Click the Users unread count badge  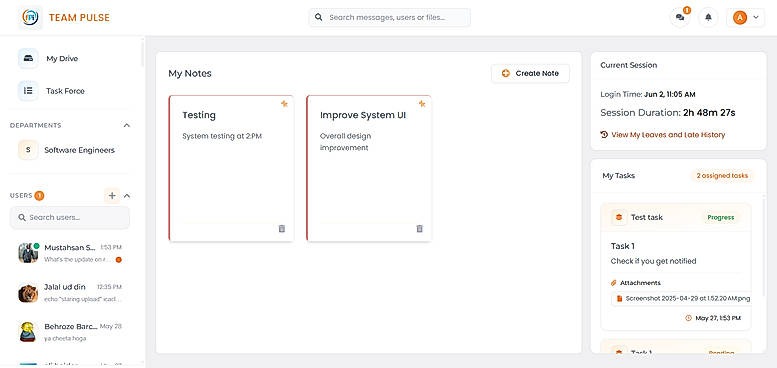(x=40, y=196)
